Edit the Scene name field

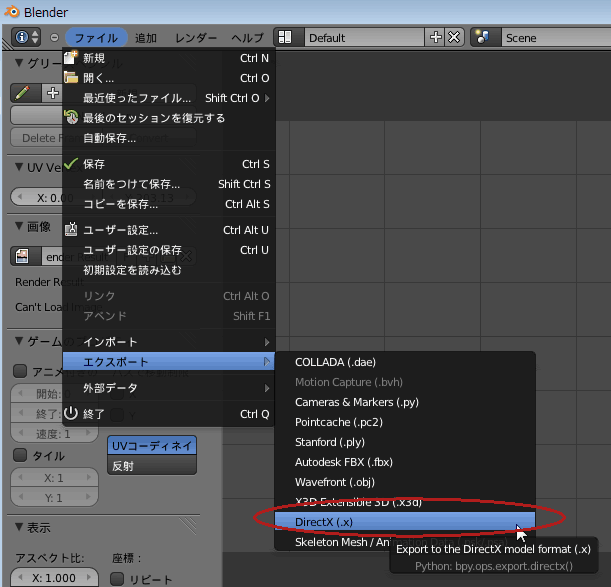click(556, 37)
